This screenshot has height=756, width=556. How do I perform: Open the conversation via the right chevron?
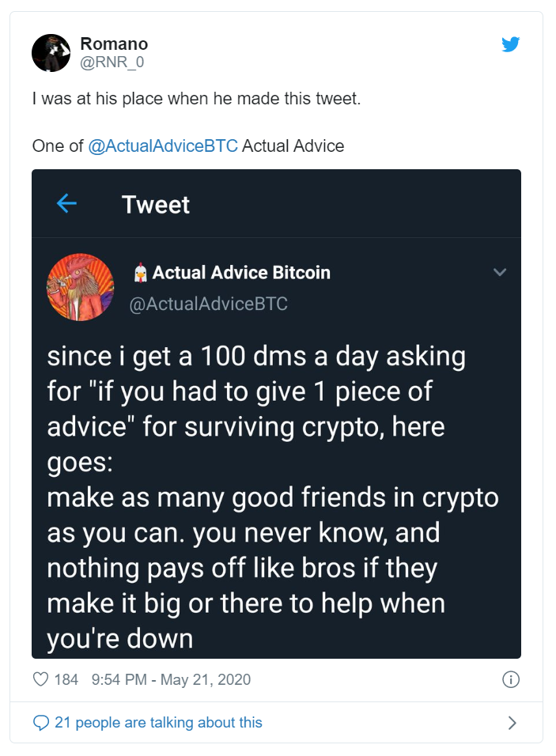coord(513,723)
